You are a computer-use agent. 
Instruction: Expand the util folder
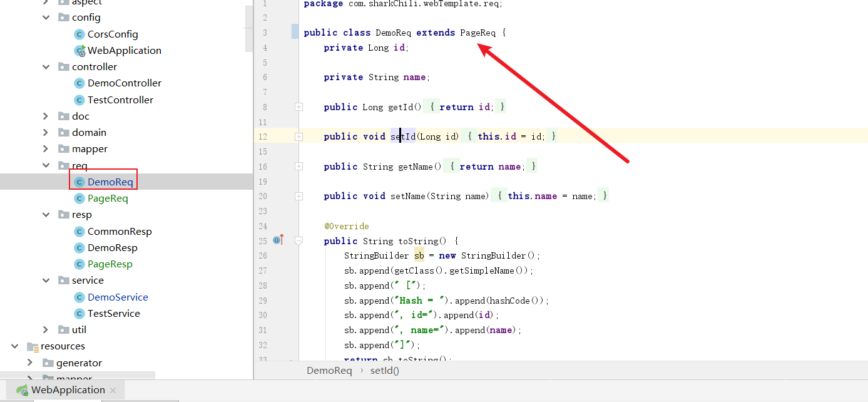pyautogui.click(x=46, y=330)
